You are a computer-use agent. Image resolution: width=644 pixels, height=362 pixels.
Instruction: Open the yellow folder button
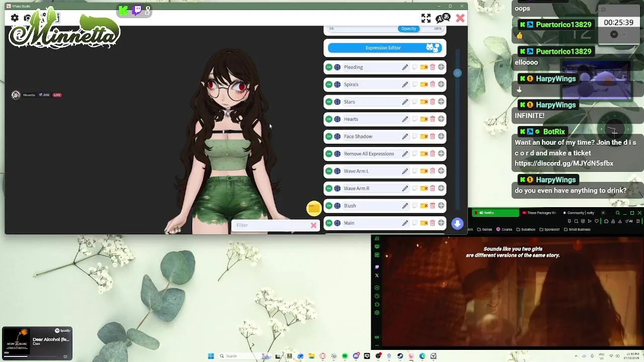[313, 208]
